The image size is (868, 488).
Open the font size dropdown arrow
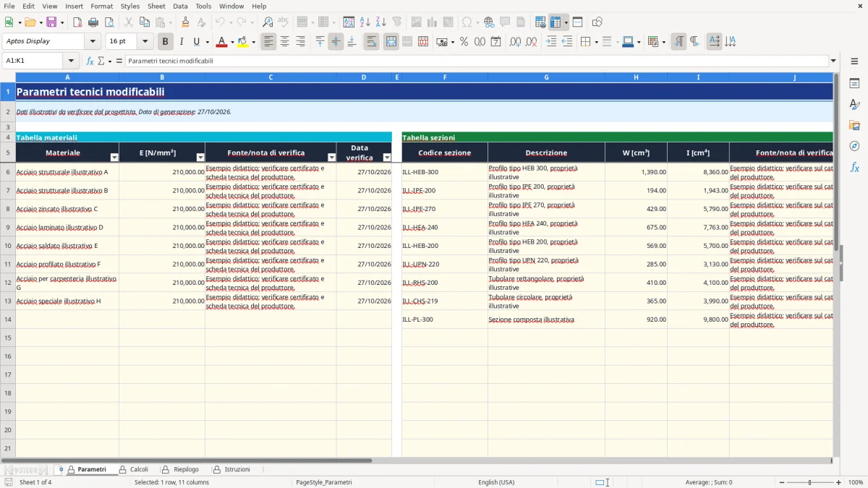[145, 42]
